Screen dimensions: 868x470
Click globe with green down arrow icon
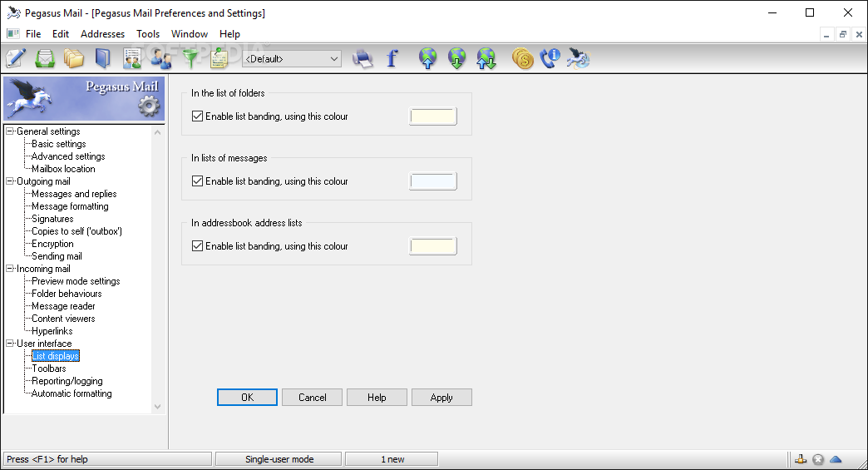[456, 58]
